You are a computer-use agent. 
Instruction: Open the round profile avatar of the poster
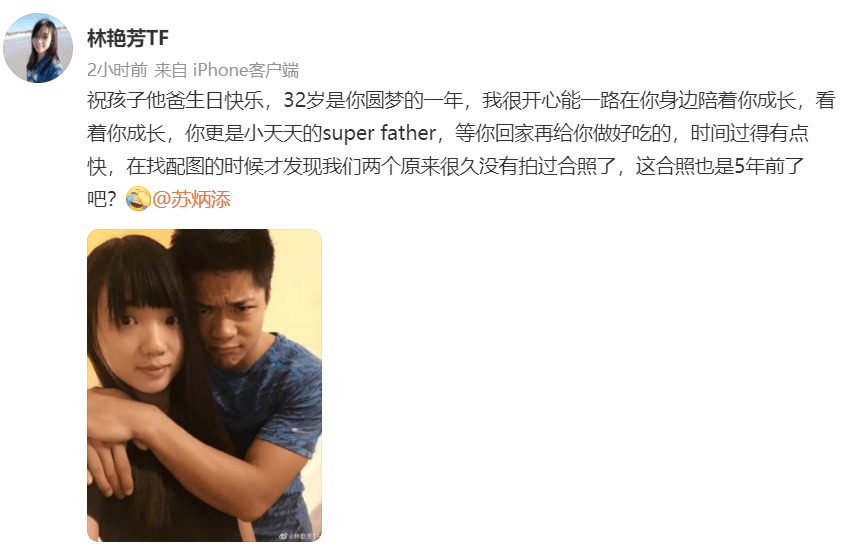tap(38, 48)
